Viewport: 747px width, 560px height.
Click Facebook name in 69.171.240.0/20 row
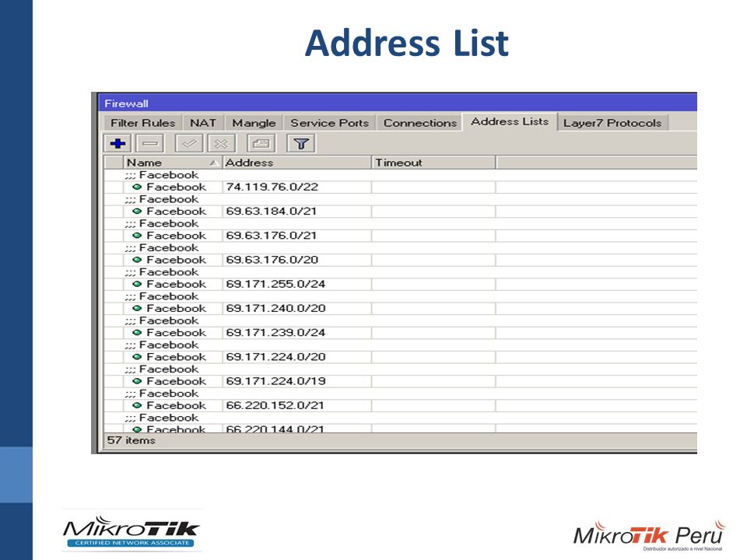pos(177,309)
